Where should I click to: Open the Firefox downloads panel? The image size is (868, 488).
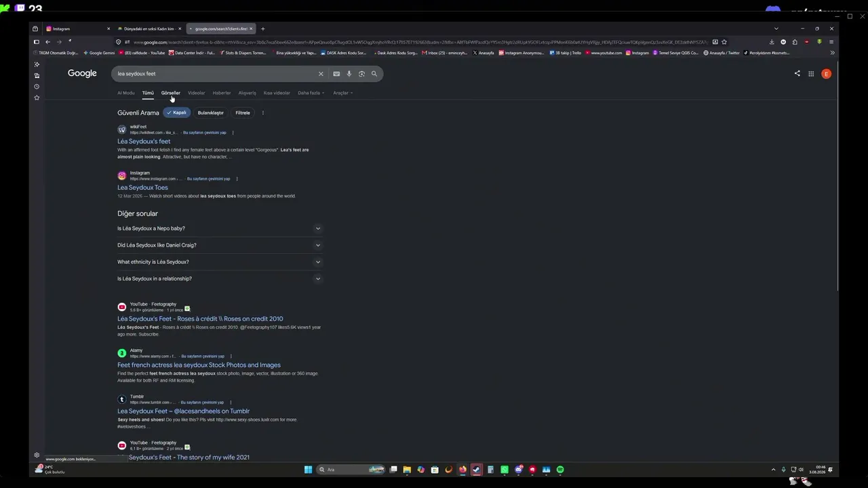coord(772,42)
